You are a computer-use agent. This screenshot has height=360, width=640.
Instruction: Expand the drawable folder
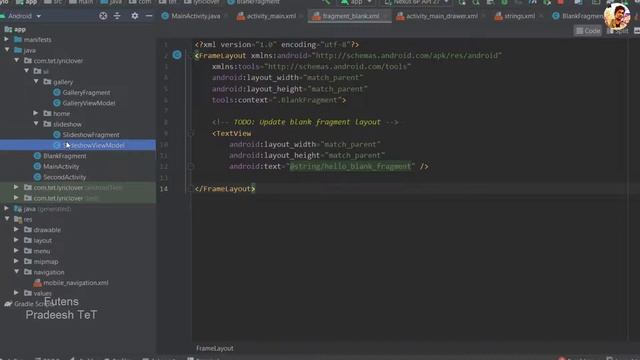coord(16,230)
